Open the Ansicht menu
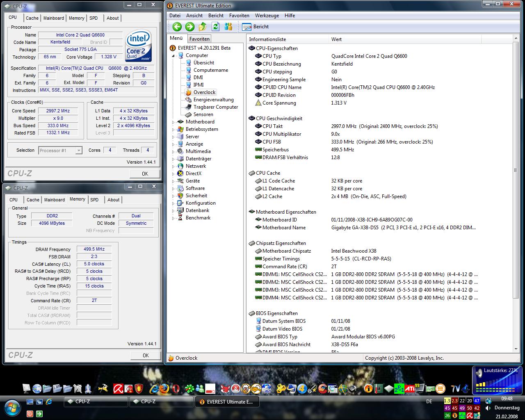 tap(194, 16)
